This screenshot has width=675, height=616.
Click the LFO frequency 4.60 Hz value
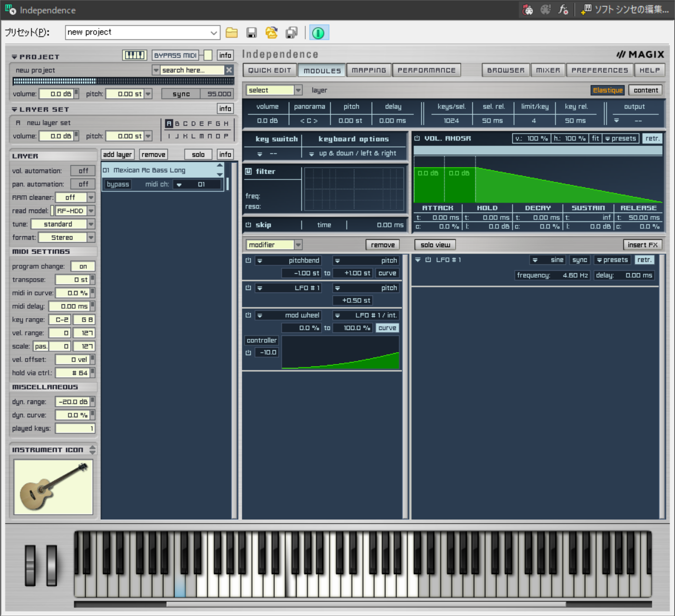(575, 275)
